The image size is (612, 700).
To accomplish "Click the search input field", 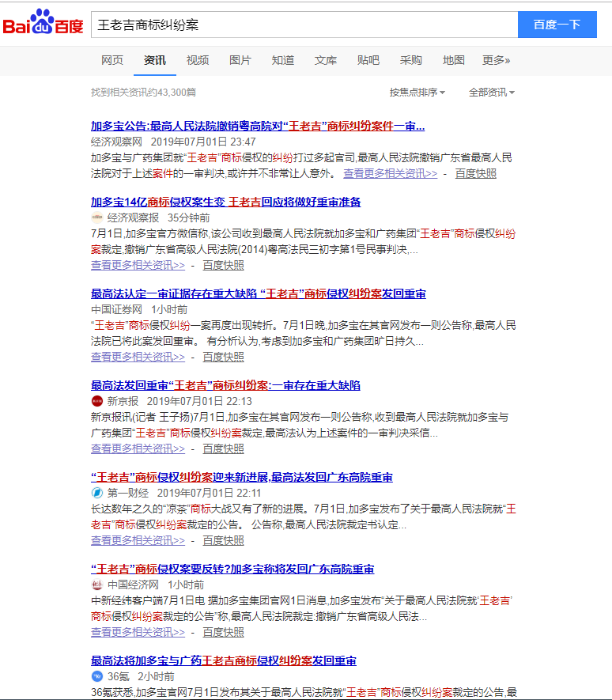I will pos(304,25).
